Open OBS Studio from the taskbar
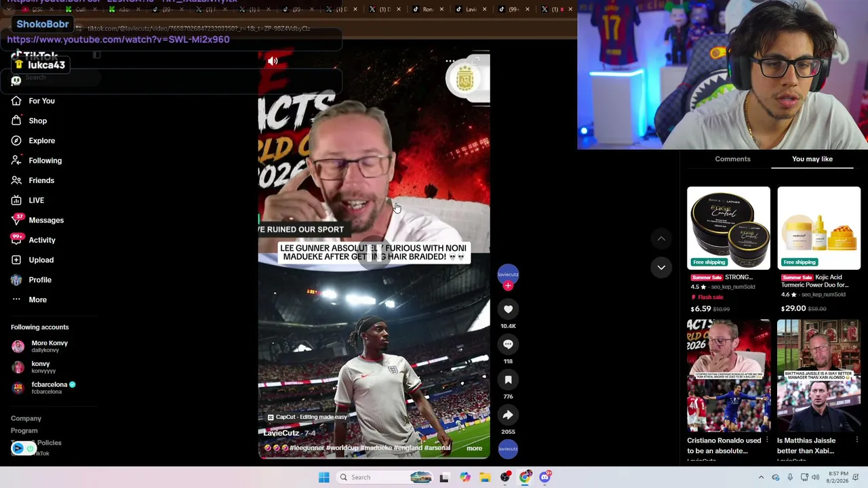868x488 pixels. pyautogui.click(x=505, y=477)
